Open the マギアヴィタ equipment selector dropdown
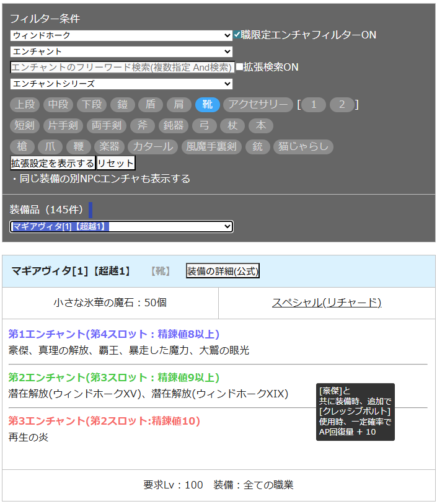Image resolution: width=437 pixels, height=504 pixels. [121, 227]
